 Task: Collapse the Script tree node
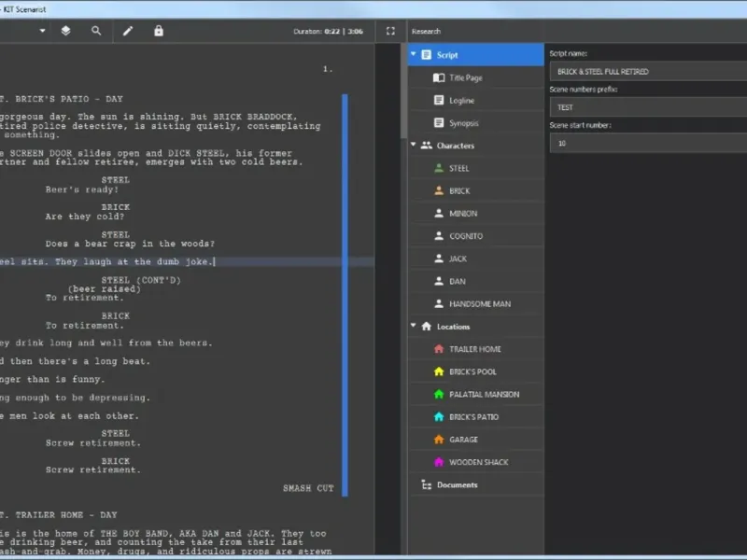point(413,54)
